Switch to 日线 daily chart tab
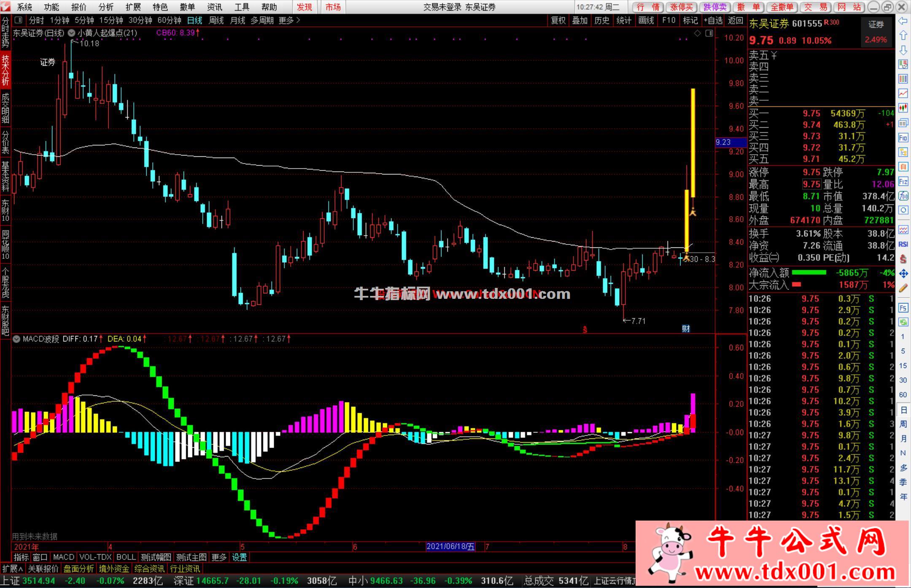 195,20
